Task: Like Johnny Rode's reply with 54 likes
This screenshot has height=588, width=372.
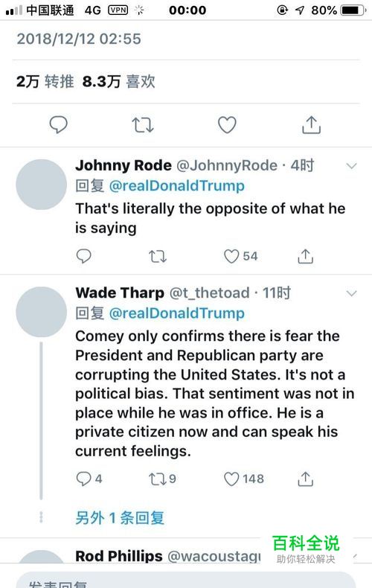Action: click(x=240, y=257)
